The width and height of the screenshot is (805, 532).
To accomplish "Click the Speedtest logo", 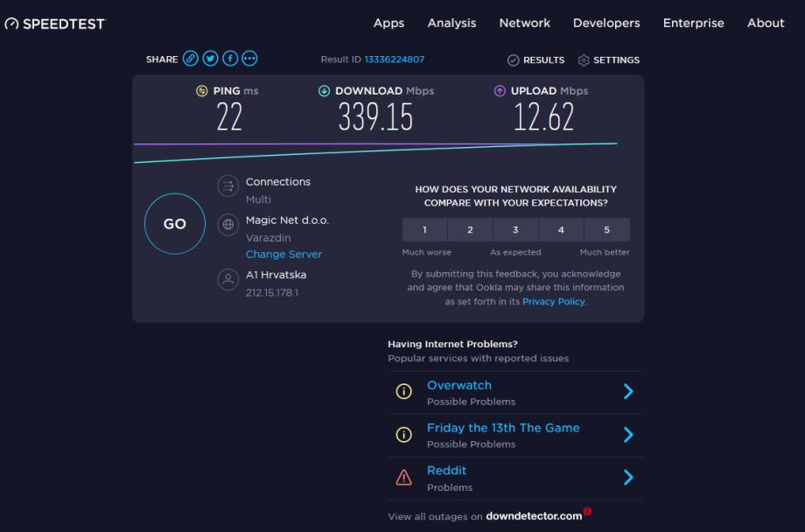I will tap(54, 24).
